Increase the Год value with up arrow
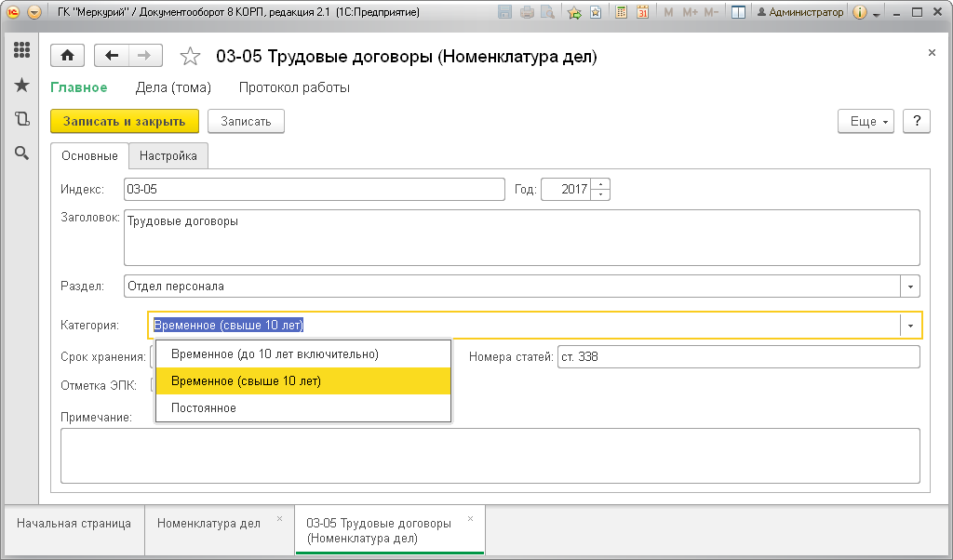Viewport: 953px width, 560px height. pos(600,184)
